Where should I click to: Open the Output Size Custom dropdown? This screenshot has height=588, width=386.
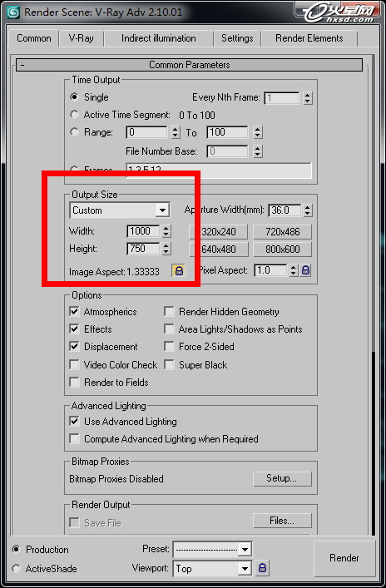tap(120, 210)
